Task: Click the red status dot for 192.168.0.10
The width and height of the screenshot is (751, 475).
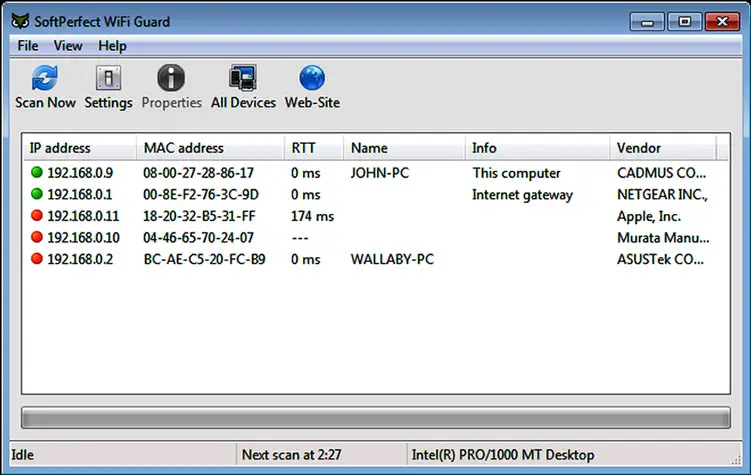Action: (x=36, y=237)
